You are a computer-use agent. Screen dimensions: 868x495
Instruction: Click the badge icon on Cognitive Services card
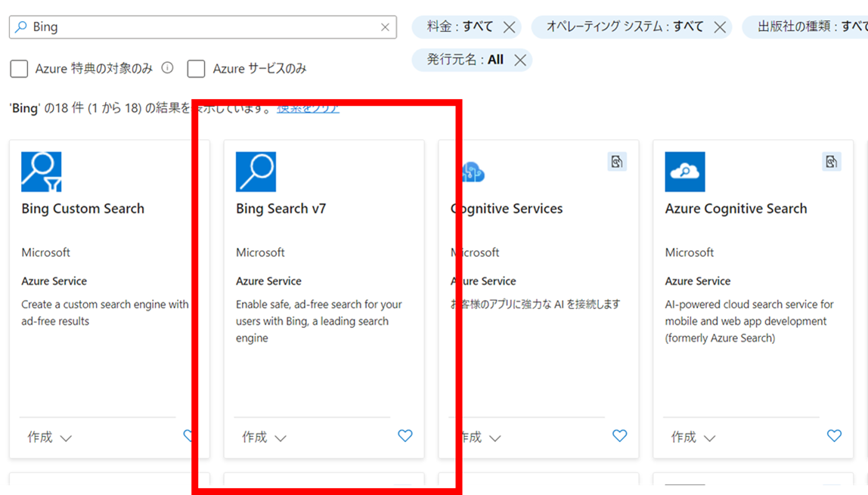pos(617,162)
